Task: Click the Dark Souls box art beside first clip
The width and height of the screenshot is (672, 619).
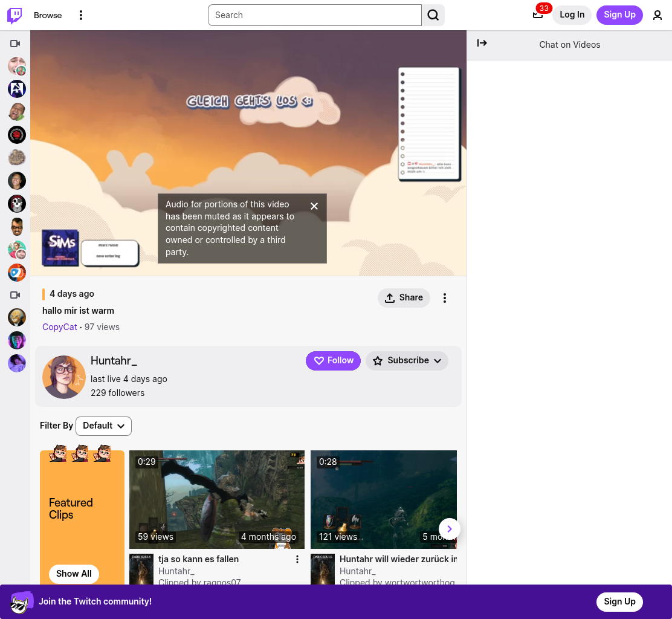Action: coord(141,569)
